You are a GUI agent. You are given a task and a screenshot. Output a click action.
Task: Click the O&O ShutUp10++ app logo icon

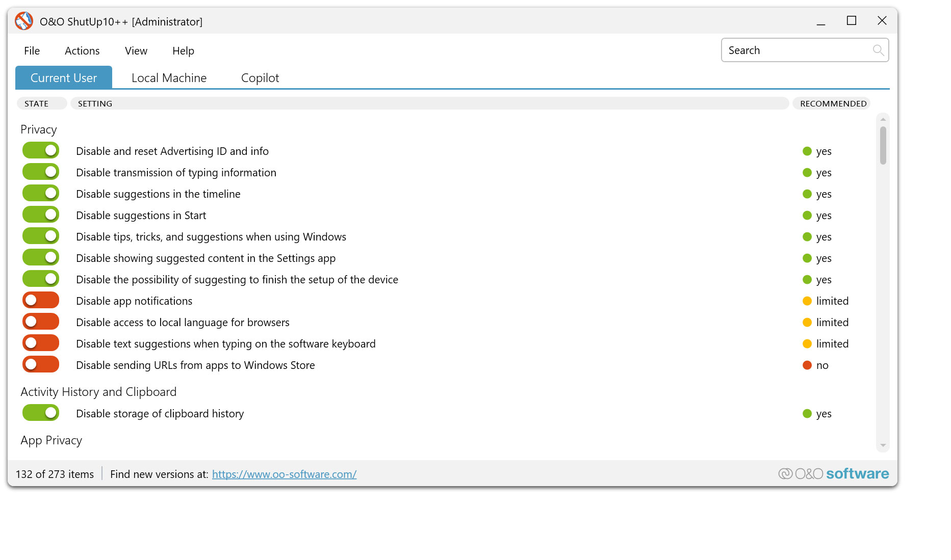23,21
